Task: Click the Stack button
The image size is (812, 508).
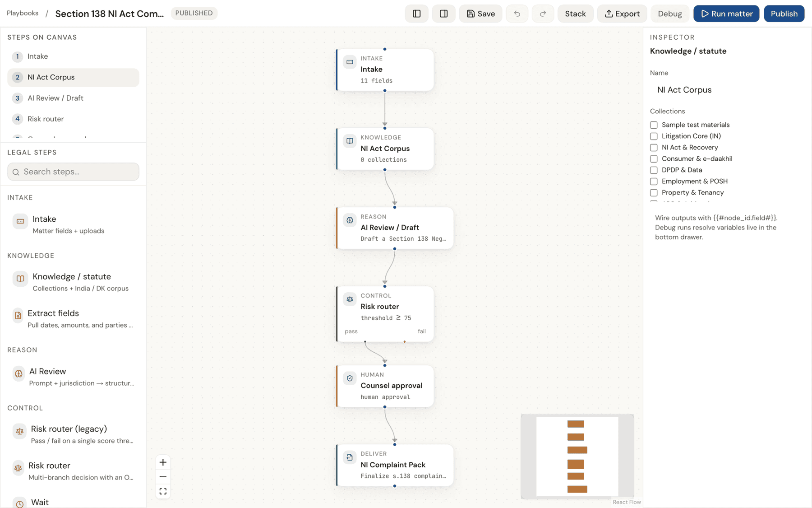Action: 575,14
